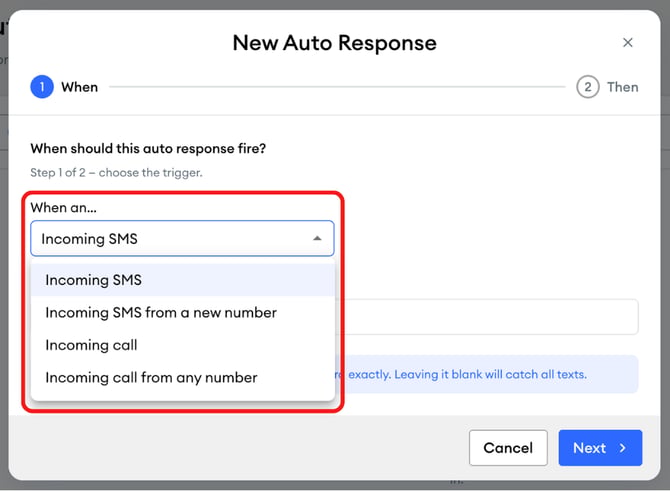The height and width of the screenshot is (491, 670).
Task: Click the When step label
Action: coord(79,87)
